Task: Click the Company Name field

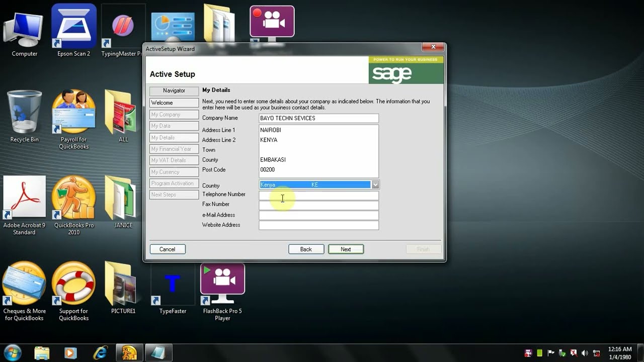Action: pyautogui.click(x=318, y=118)
